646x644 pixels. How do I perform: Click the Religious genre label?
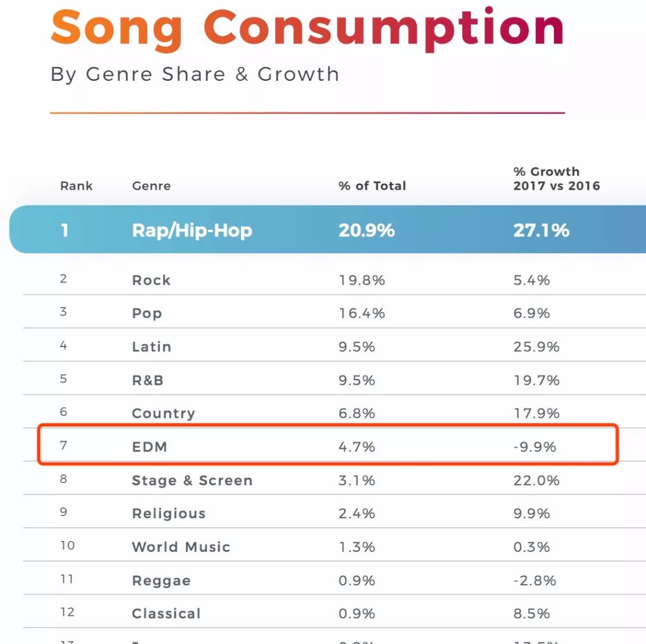click(x=169, y=514)
